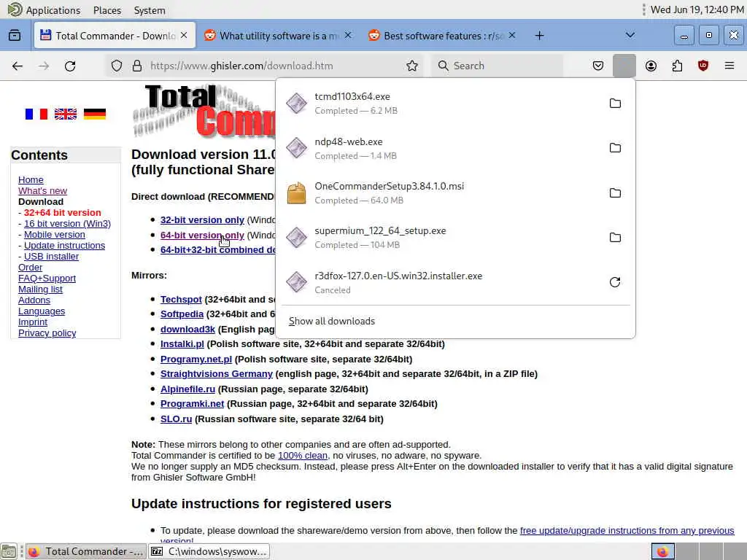Open the Privacy policy link

[x=47, y=332]
